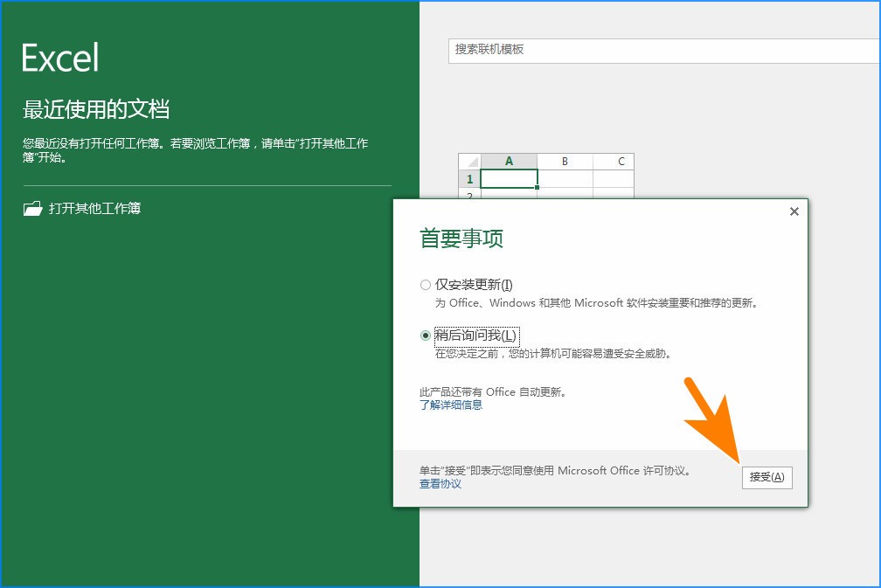Viewport: 881px width, 588px height.
Task: Click row header 1 in the preview grid
Action: point(469,178)
